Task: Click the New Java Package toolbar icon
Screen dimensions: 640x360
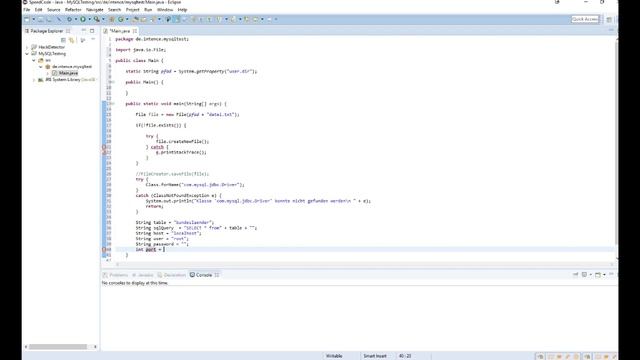Action: pyautogui.click(x=112, y=19)
